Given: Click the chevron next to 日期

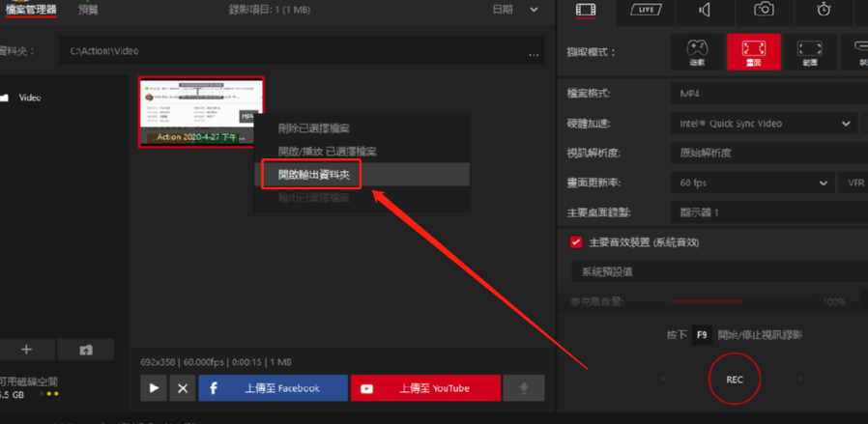Looking at the screenshot, I should tap(534, 10).
